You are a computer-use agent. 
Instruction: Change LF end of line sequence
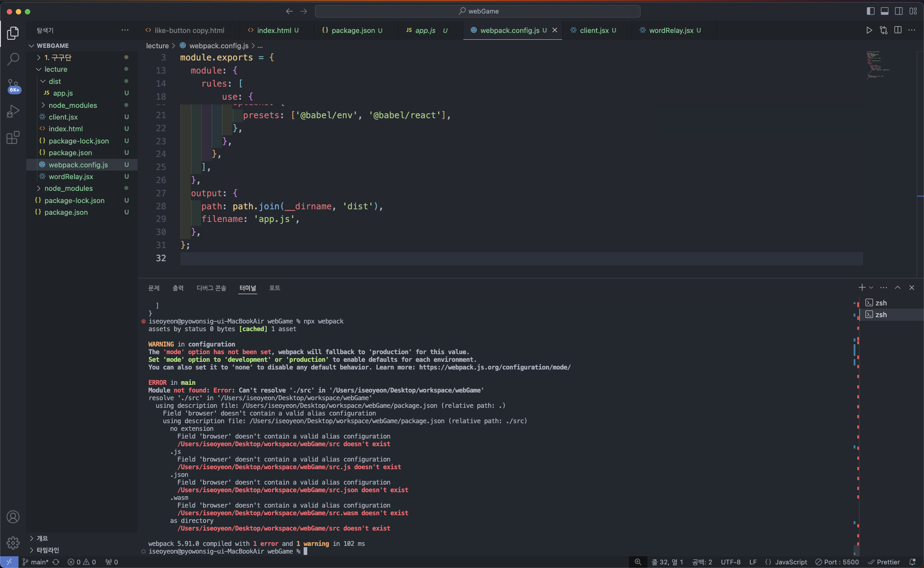click(x=753, y=562)
